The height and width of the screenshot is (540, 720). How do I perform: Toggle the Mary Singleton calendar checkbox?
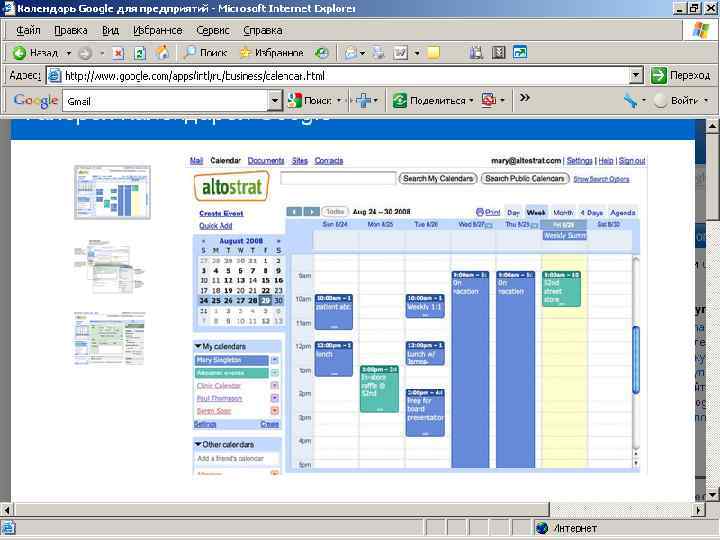tap(275, 360)
